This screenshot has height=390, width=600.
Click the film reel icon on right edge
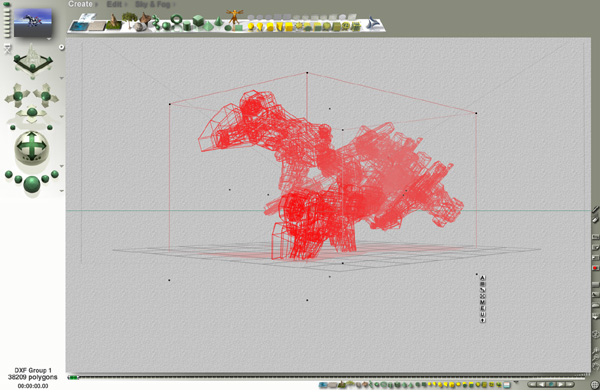coord(595,334)
